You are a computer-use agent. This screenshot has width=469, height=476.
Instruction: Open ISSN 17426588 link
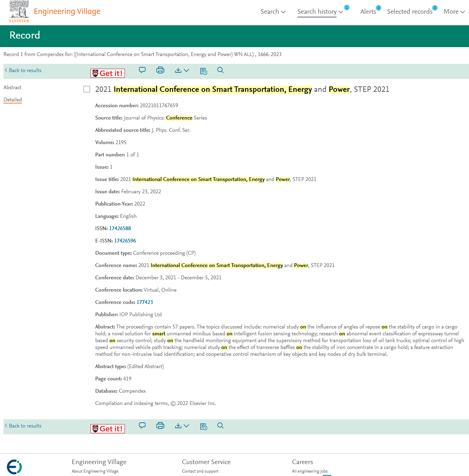tap(120, 228)
